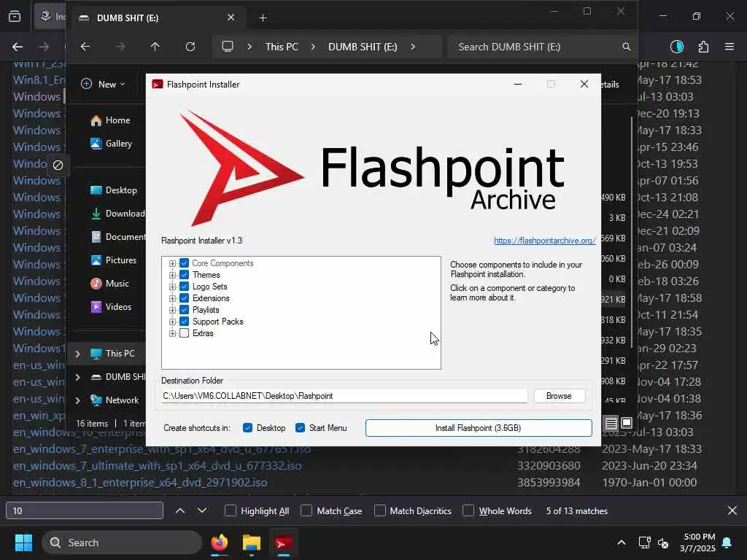
Task: Click DUMB SHIT (E:) breadcrumb segment
Action: (x=363, y=47)
